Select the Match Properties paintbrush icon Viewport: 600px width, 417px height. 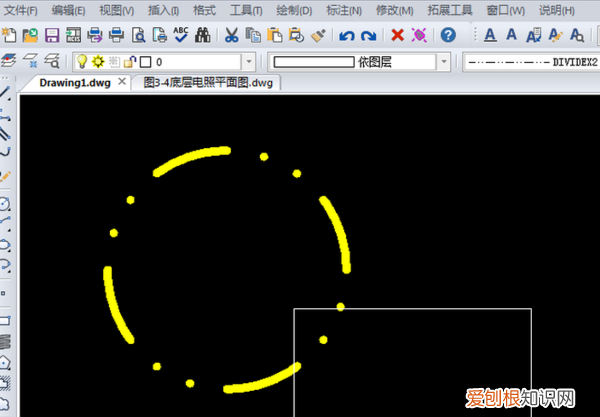318,35
